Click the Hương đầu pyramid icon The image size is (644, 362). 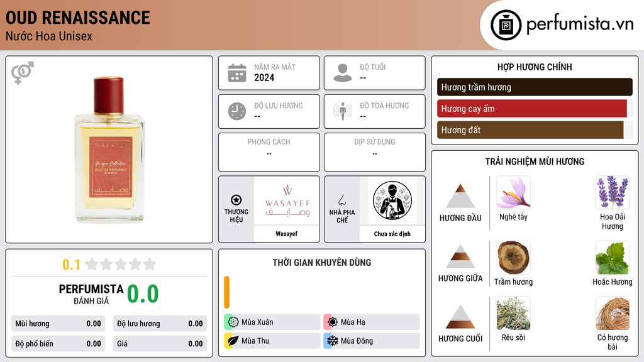460,196
